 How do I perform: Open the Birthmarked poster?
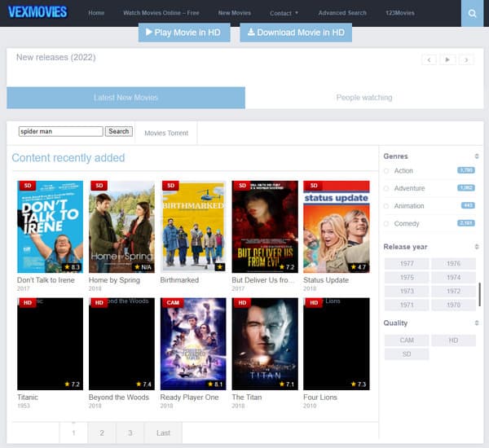tap(193, 226)
